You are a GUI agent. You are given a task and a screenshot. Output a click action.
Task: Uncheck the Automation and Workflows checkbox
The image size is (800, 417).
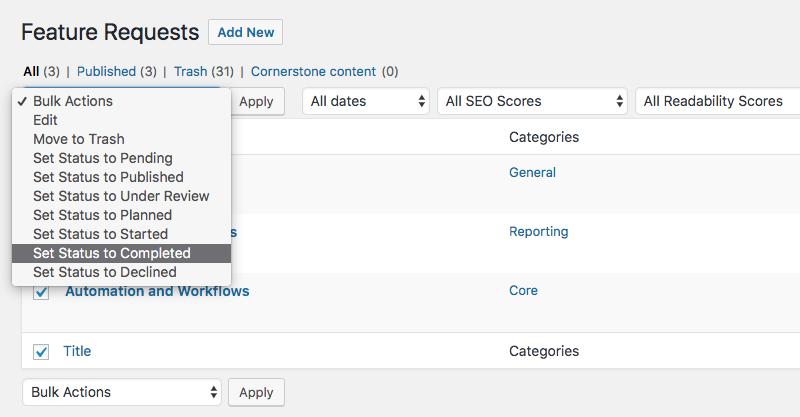(42, 292)
